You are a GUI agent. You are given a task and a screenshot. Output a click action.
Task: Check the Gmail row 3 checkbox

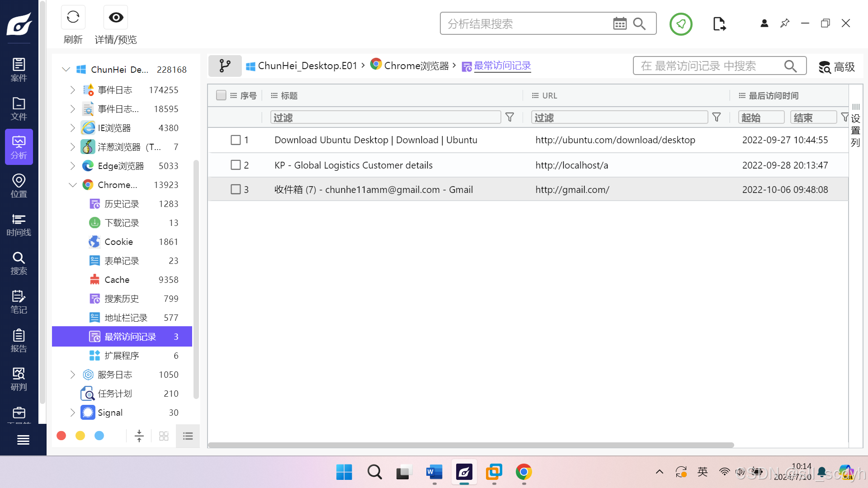236,189
